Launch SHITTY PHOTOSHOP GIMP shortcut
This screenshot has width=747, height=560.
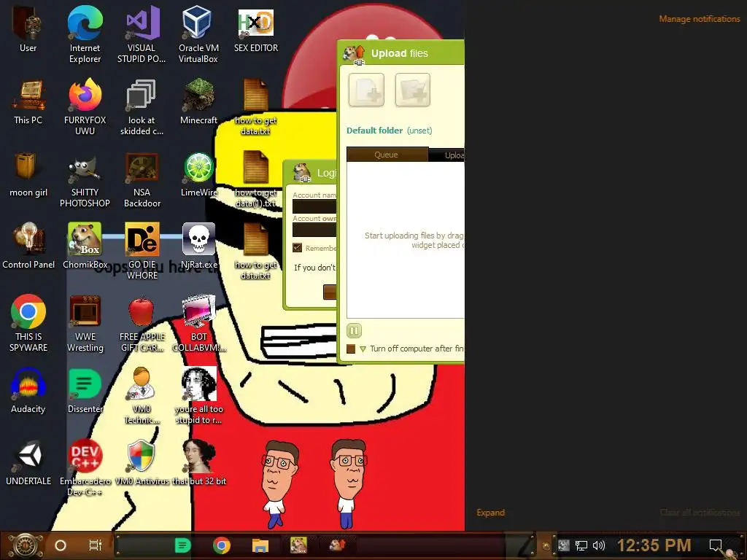(x=85, y=179)
